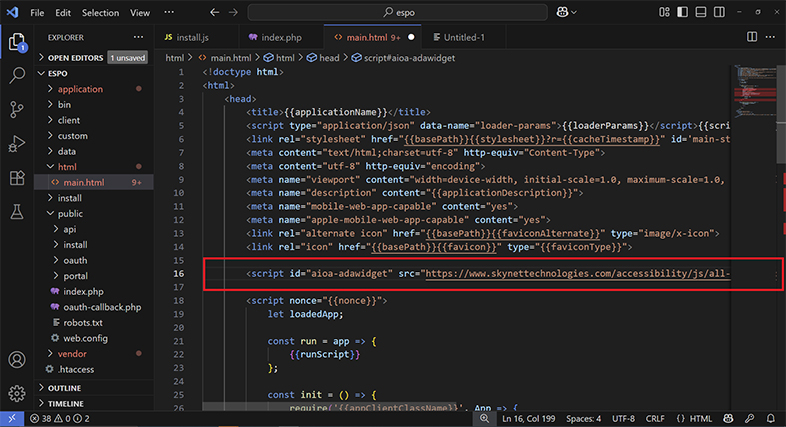The height and width of the screenshot is (427, 786).
Task: Open the Selection menu
Action: tap(100, 13)
